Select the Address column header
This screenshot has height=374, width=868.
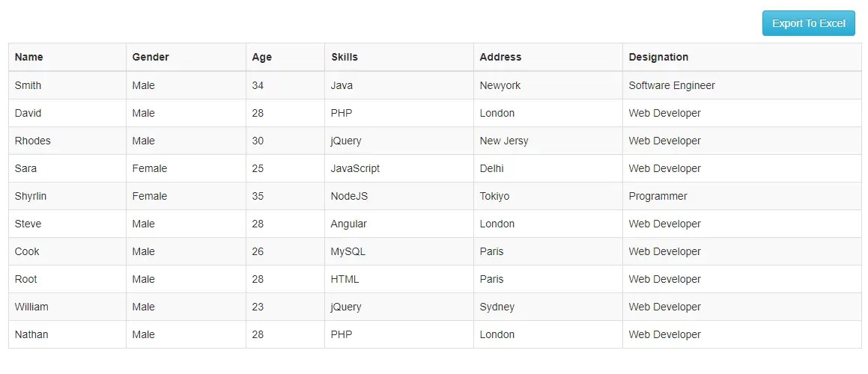[500, 57]
